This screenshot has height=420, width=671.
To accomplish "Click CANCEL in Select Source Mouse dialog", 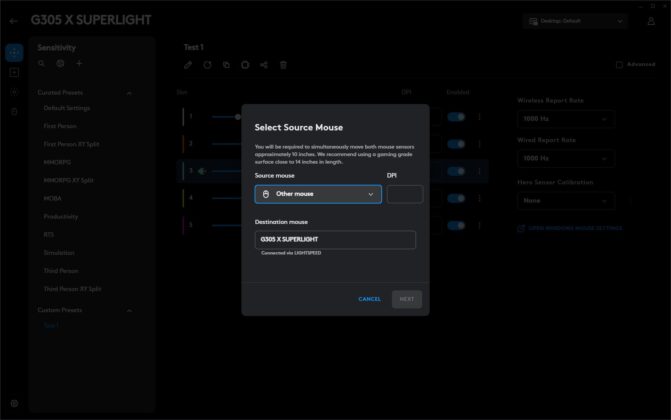I will [369, 299].
